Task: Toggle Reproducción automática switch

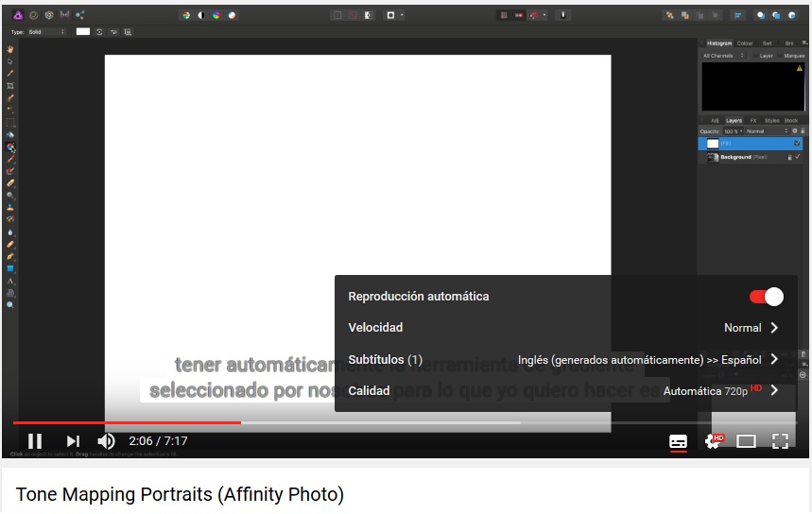Action: pos(767,297)
